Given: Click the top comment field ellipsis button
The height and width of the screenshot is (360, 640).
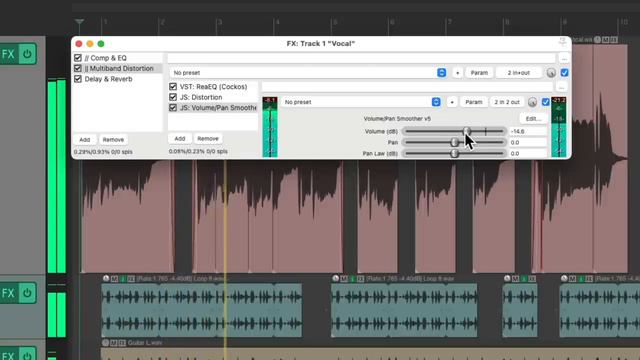Looking at the screenshot, I should point(564,58).
